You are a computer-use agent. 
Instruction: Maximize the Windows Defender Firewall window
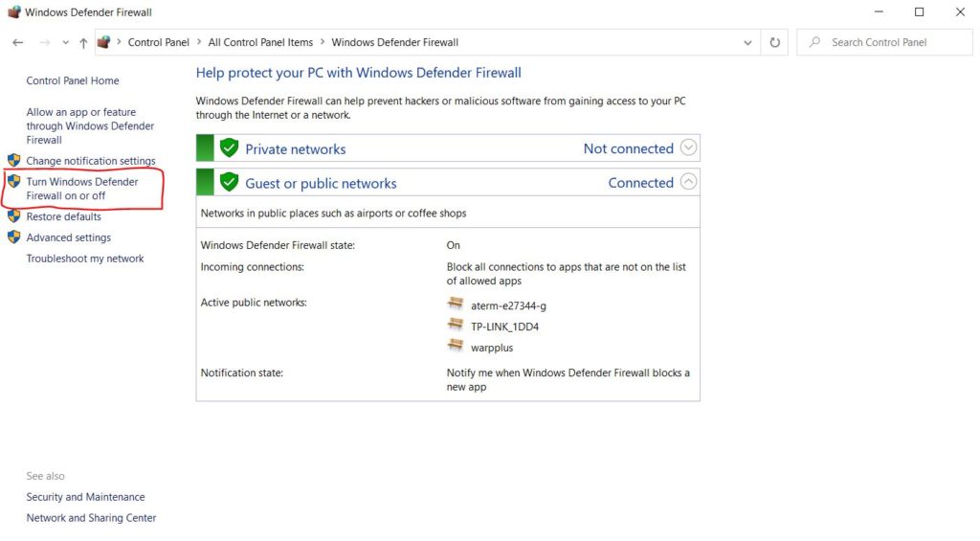(x=919, y=11)
